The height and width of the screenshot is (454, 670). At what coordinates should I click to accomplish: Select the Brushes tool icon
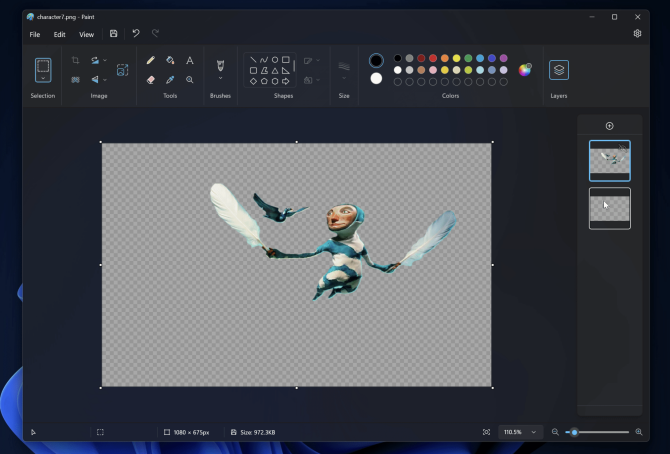click(220, 65)
